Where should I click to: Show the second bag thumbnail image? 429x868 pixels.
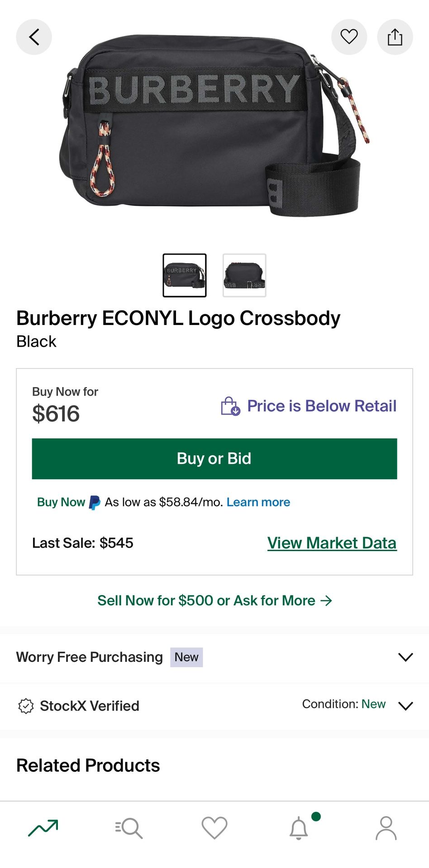click(x=244, y=275)
